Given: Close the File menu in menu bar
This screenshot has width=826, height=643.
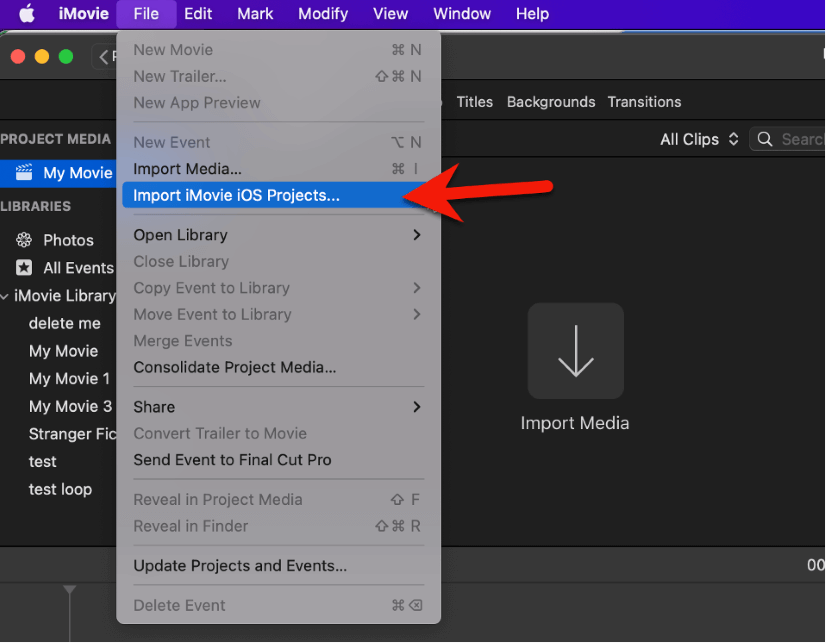Looking at the screenshot, I should coord(146,14).
